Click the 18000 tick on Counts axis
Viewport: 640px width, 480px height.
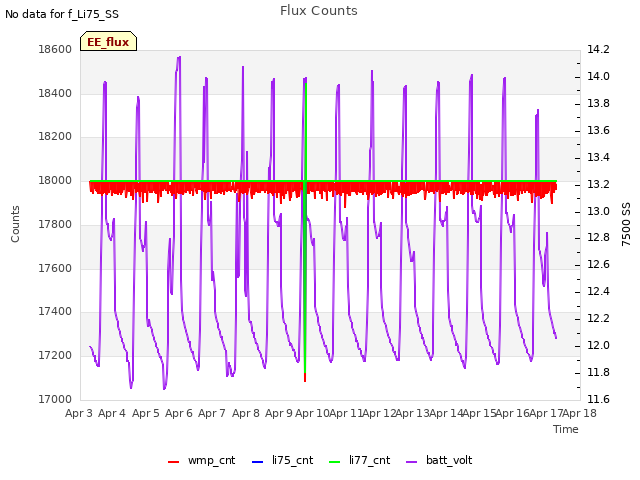pos(55,180)
